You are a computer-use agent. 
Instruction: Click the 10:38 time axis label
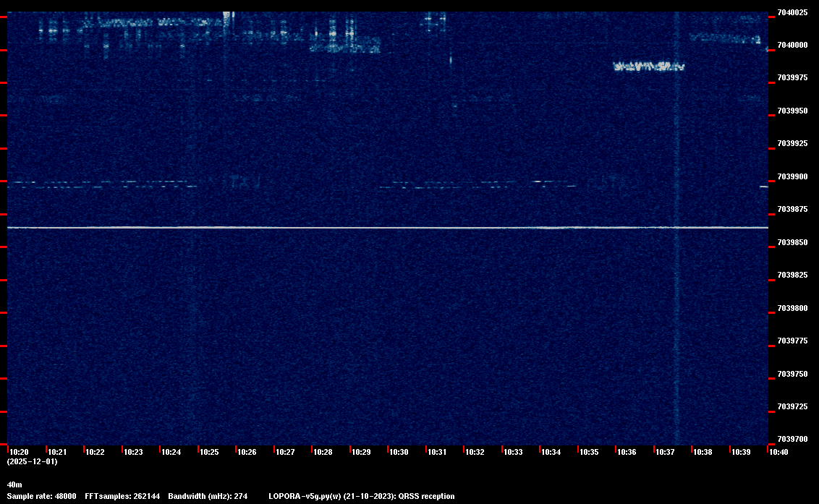(x=703, y=452)
